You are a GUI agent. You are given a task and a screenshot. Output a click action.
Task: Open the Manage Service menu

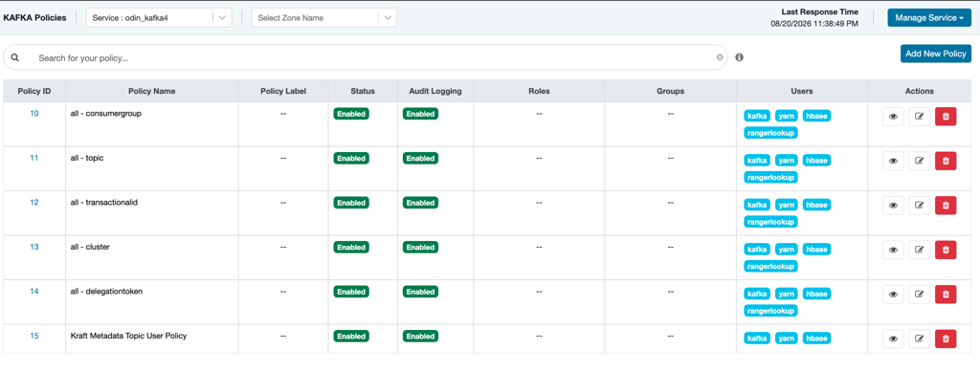point(928,17)
